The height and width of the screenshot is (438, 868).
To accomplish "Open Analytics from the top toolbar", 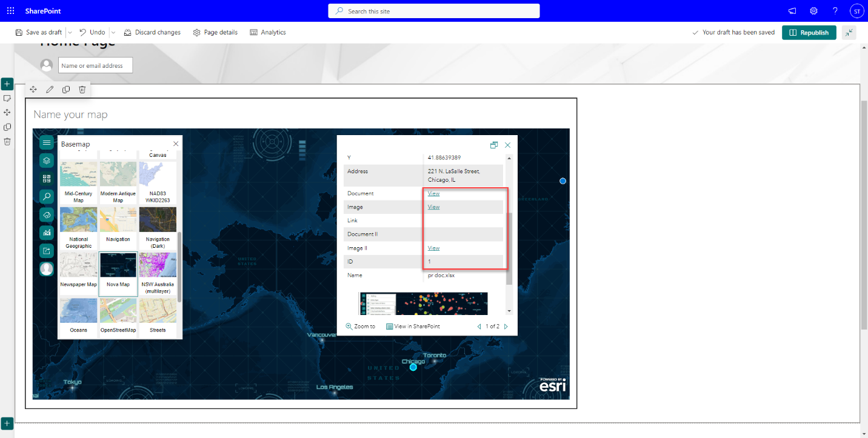I will pos(267,32).
